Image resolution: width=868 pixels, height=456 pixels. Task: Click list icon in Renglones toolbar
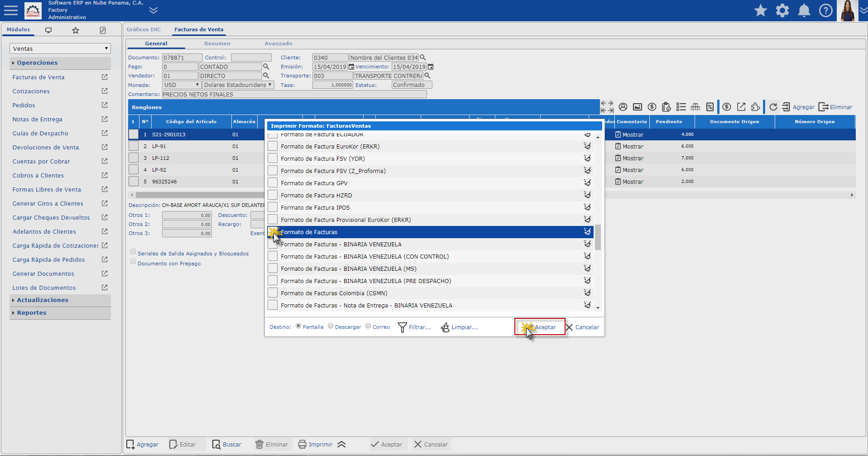pos(681,107)
